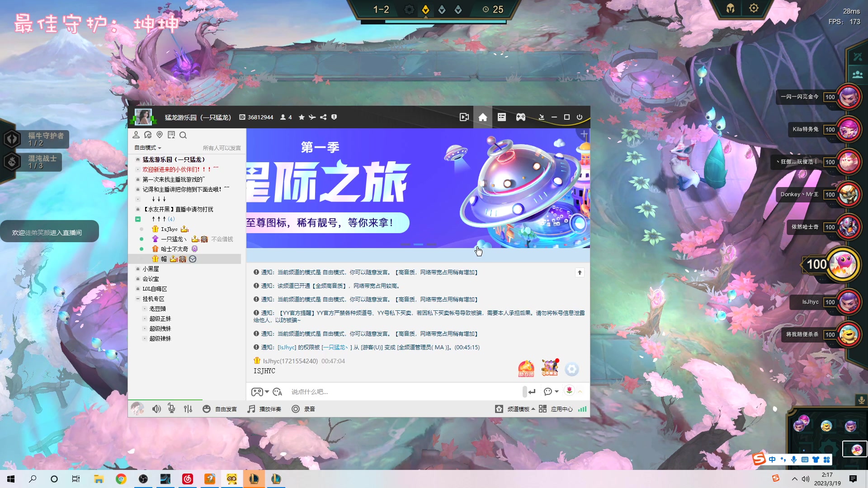Click the share icon next to the channel ID
Viewport: 868px width, 488px height.
(x=323, y=117)
